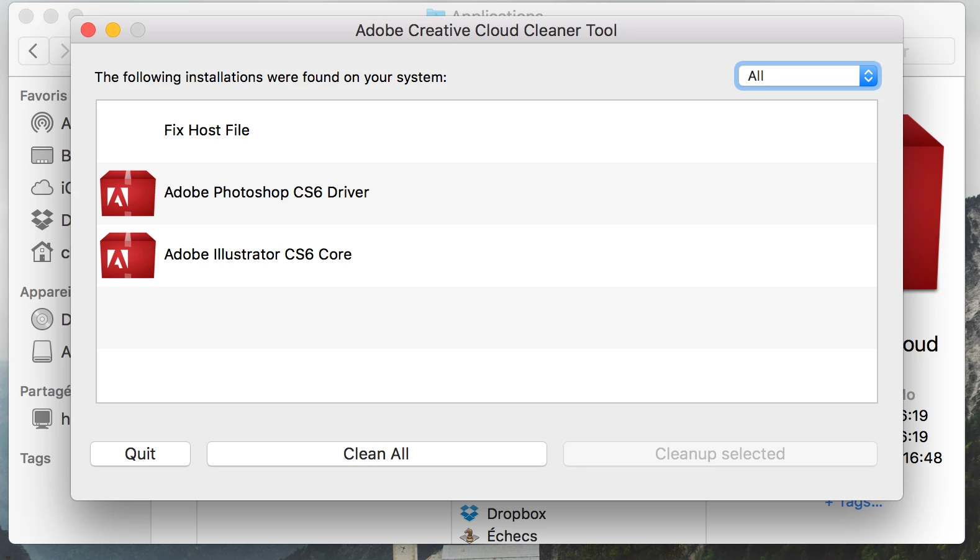Click the Dropbox item in Finder list
This screenshot has width=980, height=560.
[x=503, y=513]
